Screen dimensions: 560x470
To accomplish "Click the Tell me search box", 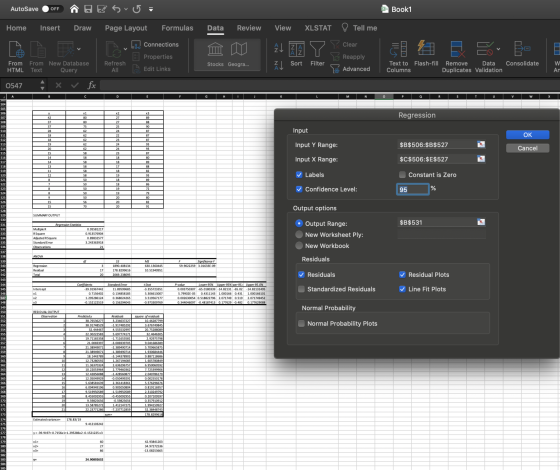I will (x=360, y=28).
